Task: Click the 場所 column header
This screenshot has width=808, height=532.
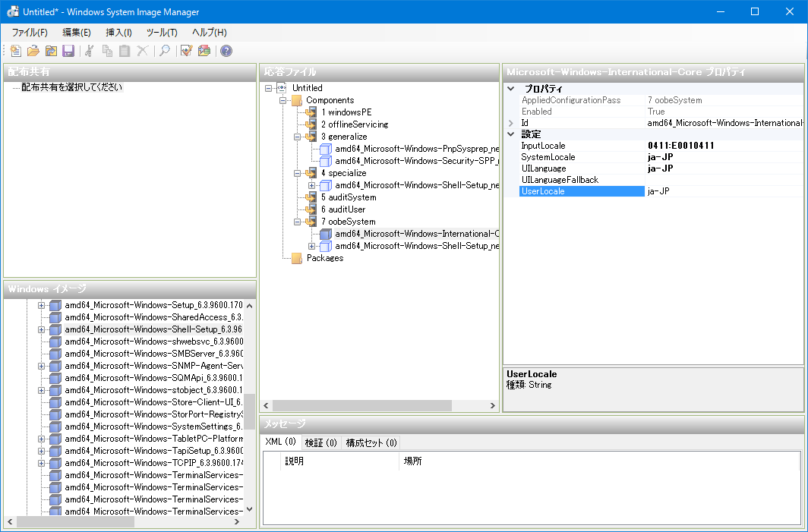Action: tap(600, 461)
